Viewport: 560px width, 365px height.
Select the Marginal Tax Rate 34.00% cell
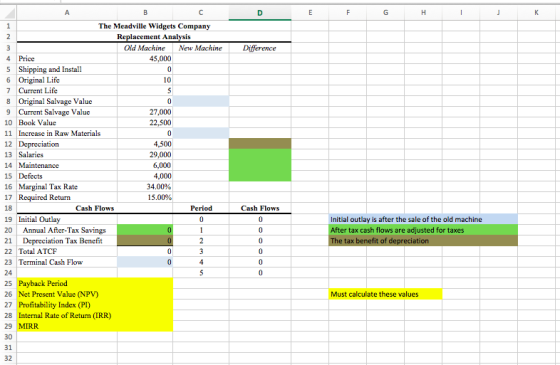[145, 187]
